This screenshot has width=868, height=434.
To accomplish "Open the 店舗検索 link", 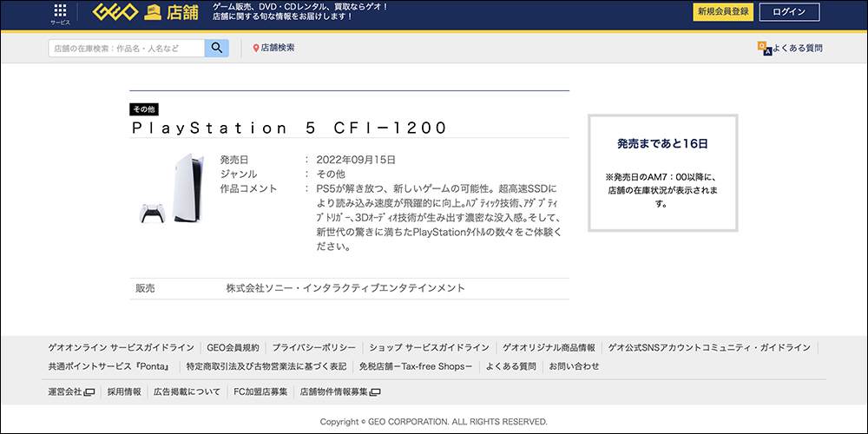I will [278, 48].
